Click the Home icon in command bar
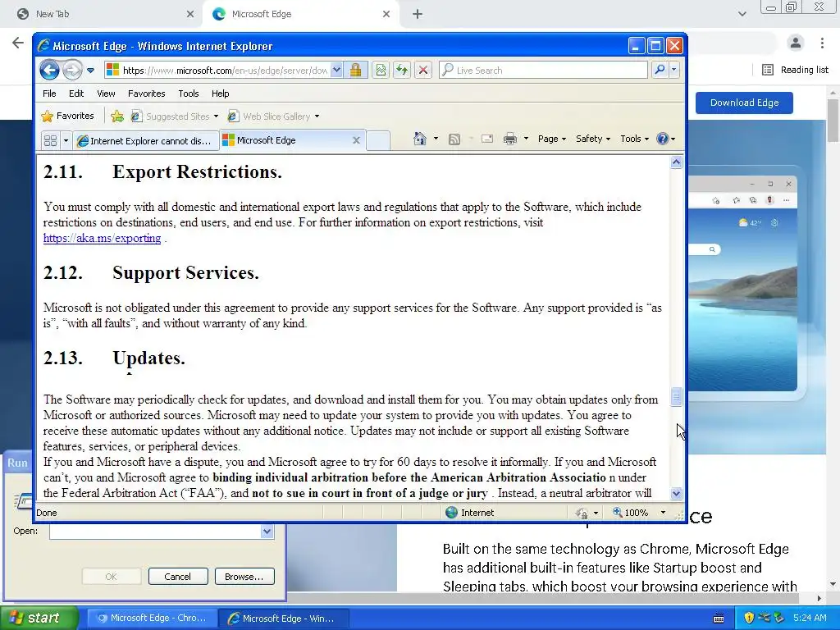Image resolution: width=840 pixels, height=630 pixels. (x=419, y=139)
